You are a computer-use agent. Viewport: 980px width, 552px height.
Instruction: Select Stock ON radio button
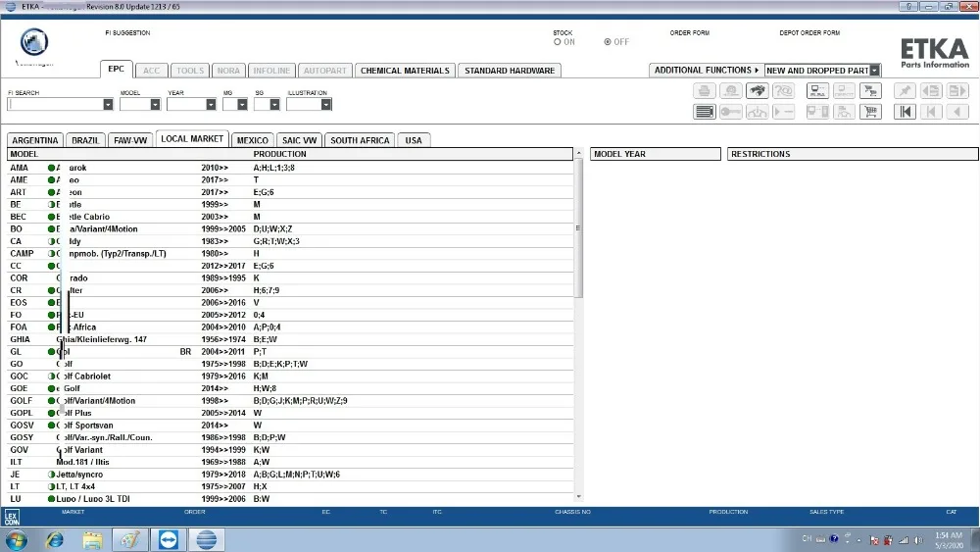(x=558, y=42)
